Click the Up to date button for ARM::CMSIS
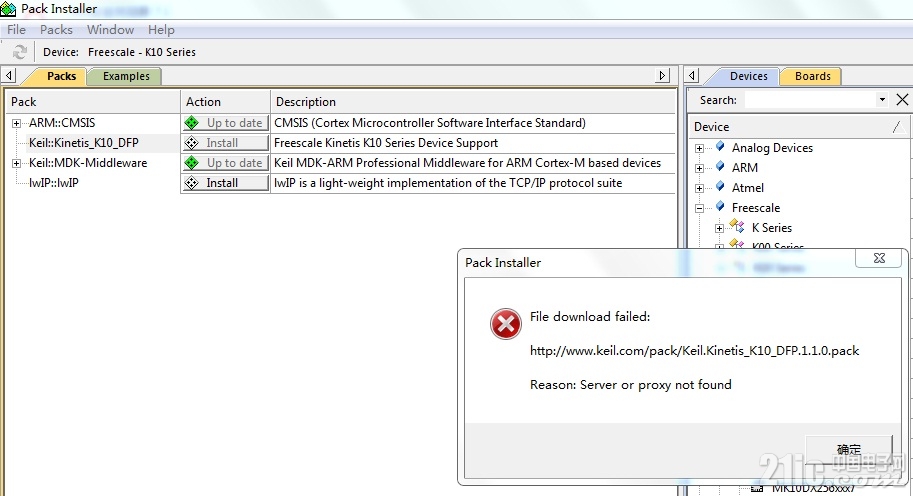The width and height of the screenshot is (913, 496). pos(225,123)
